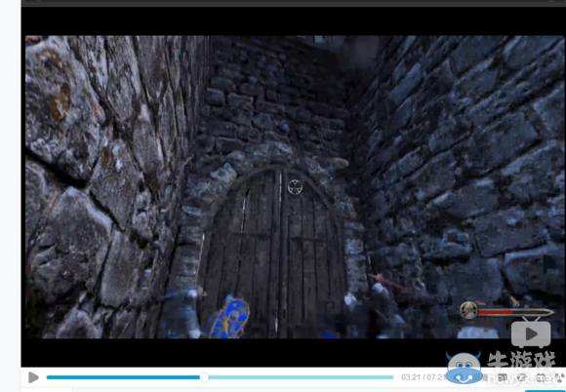Viewport: 566px width, 392px height.
Task: Click the white seek bar handle
Action: pos(204,377)
